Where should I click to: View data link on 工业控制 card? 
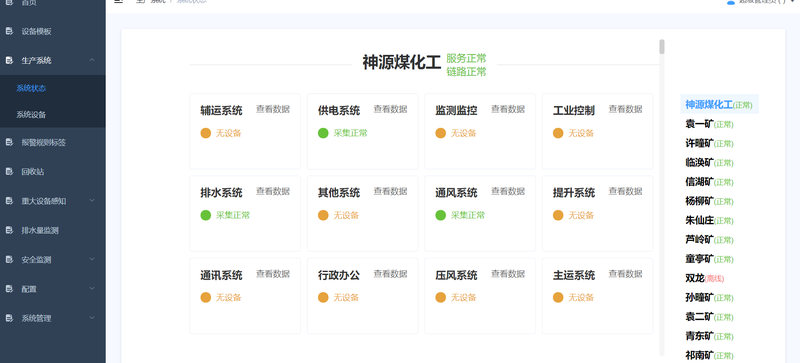[x=626, y=109]
